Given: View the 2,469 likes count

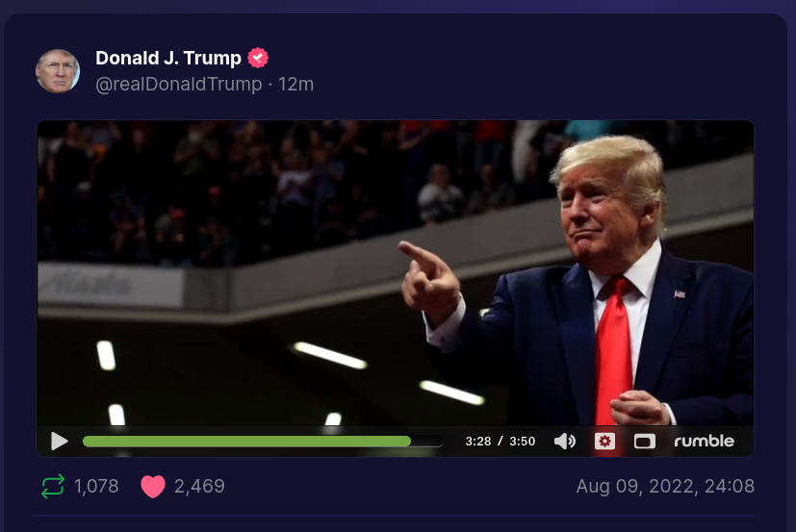Looking at the screenshot, I should point(199,487).
